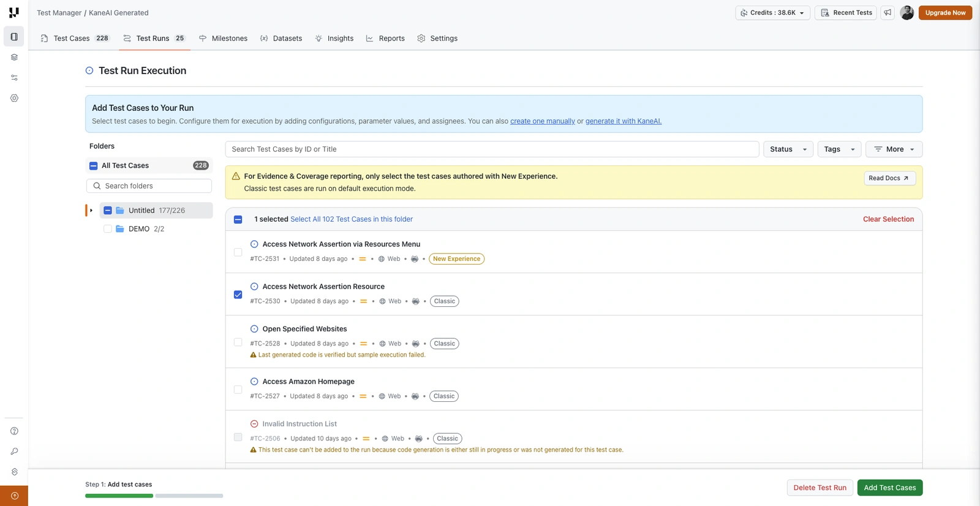980x506 pixels.
Task: Open the More filters dropdown
Action: tap(894, 149)
